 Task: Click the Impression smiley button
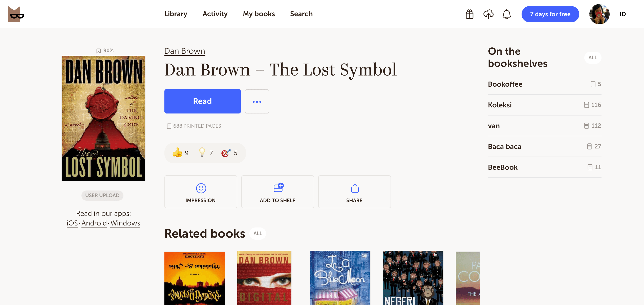[201, 192]
